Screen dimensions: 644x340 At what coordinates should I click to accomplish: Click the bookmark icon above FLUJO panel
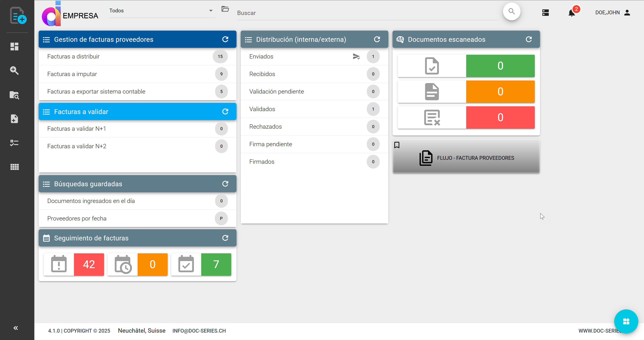(397, 145)
